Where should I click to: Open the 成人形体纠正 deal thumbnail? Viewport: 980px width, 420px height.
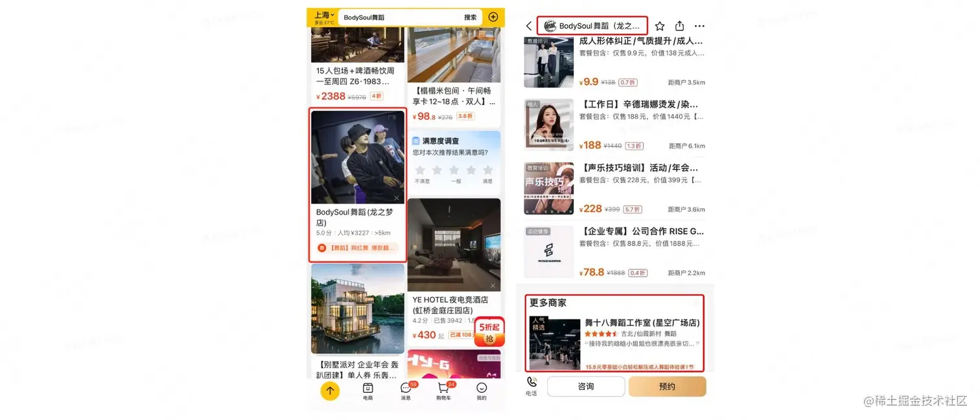(549, 62)
